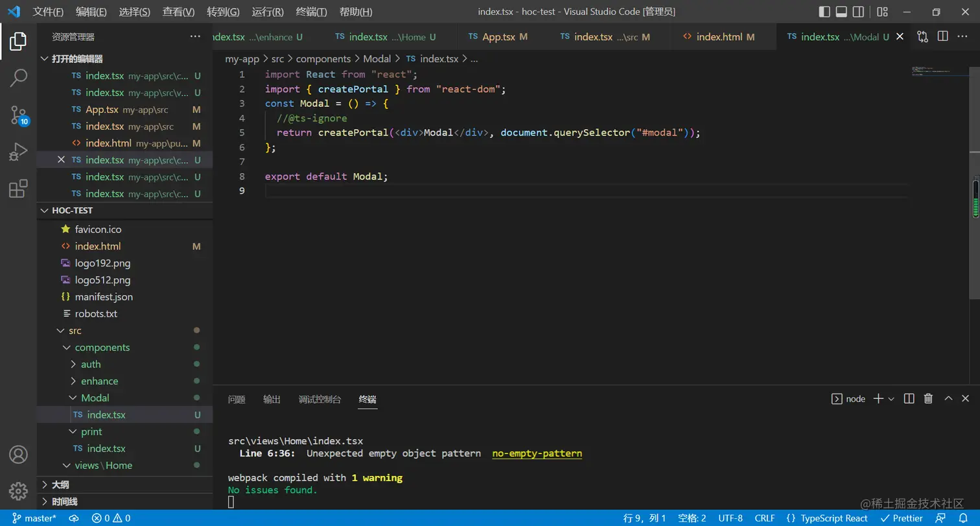Switch to Debug Console panel tab
Viewport: 980px width, 526px height.
pyautogui.click(x=320, y=400)
